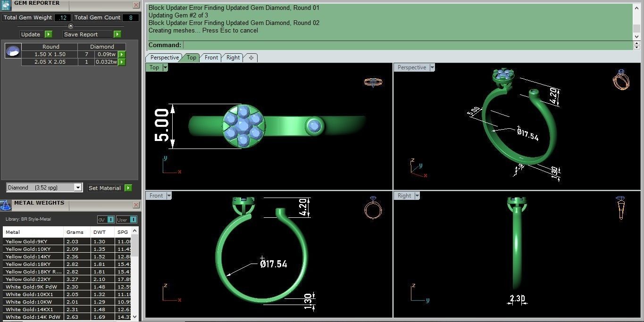Open the Top viewport dropdown arrow
Screen dimensions: 644x322
click(x=165, y=67)
